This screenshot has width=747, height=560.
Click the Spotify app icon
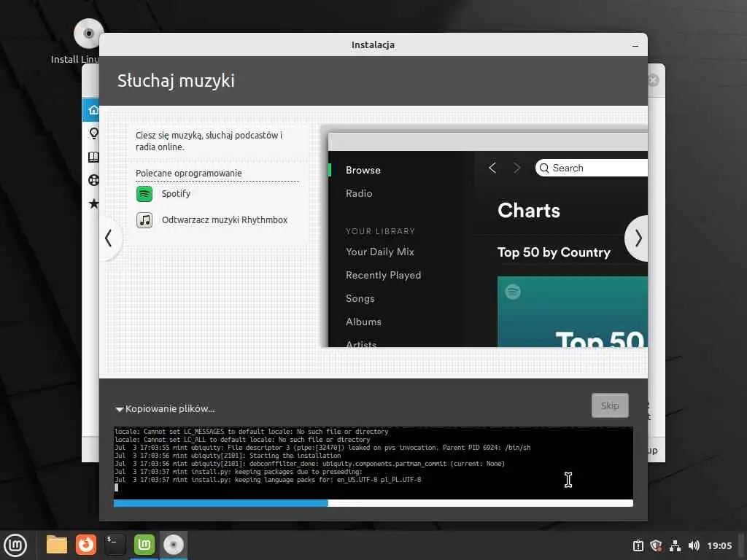pos(144,194)
